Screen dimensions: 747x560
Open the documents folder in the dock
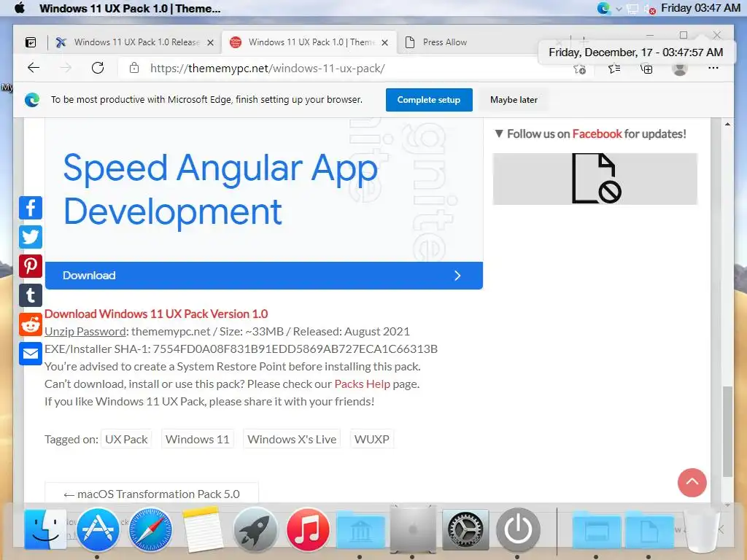coord(649,531)
